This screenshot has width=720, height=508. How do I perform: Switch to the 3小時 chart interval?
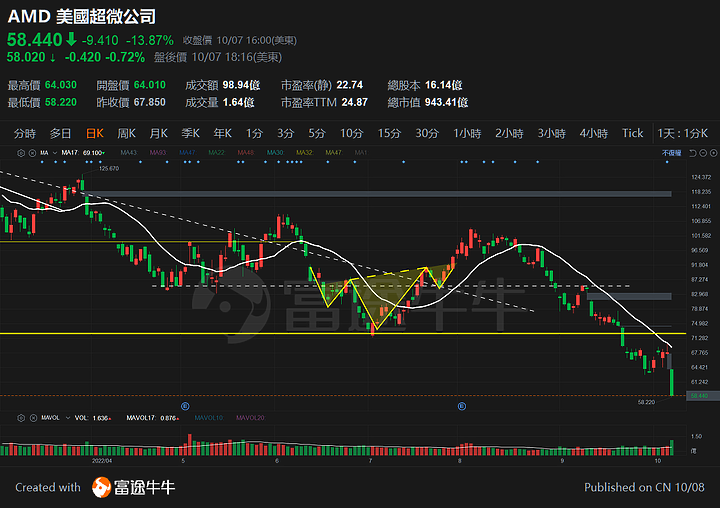click(551, 134)
